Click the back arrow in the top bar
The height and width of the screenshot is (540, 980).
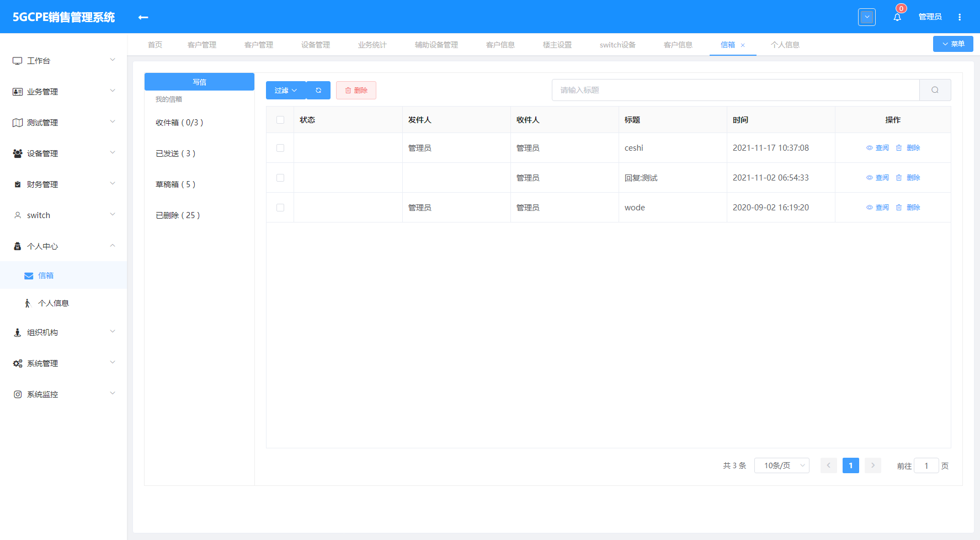click(x=142, y=17)
